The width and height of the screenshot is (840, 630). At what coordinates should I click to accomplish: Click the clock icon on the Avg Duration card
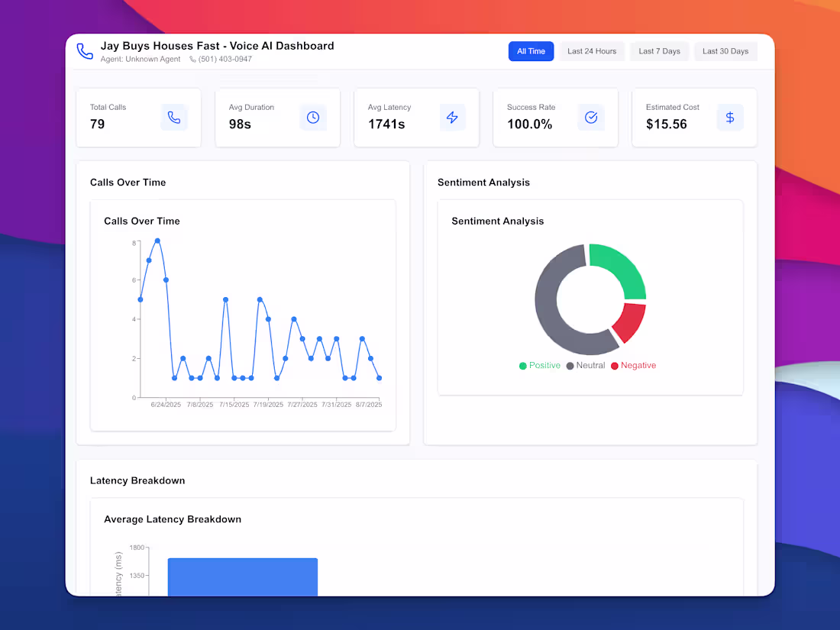point(313,118)
